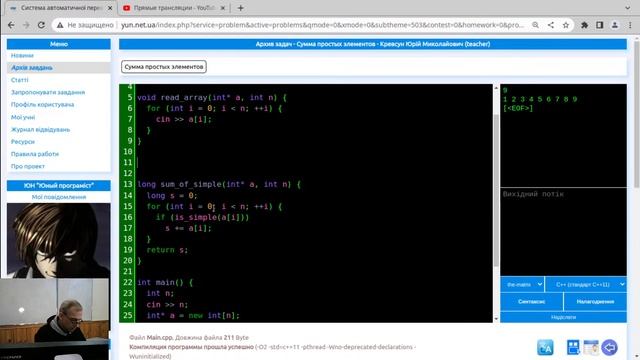Click the Налагодження button

pos(595,302)
